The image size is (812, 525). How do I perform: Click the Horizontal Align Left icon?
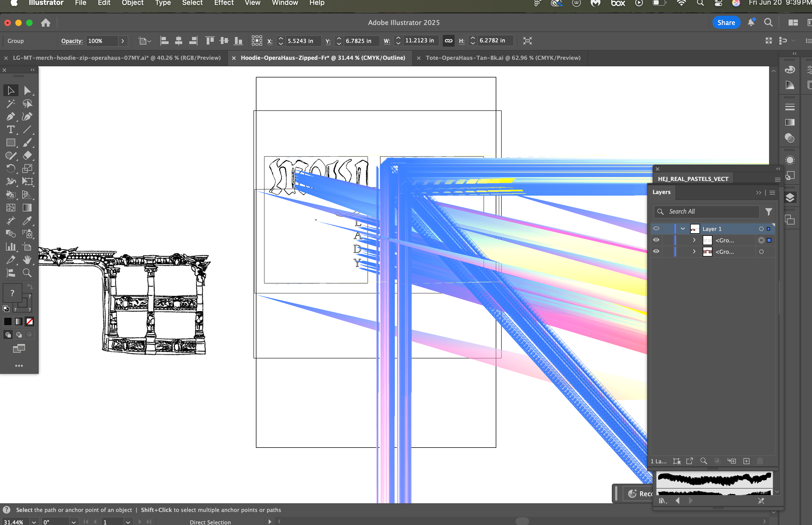165,41
